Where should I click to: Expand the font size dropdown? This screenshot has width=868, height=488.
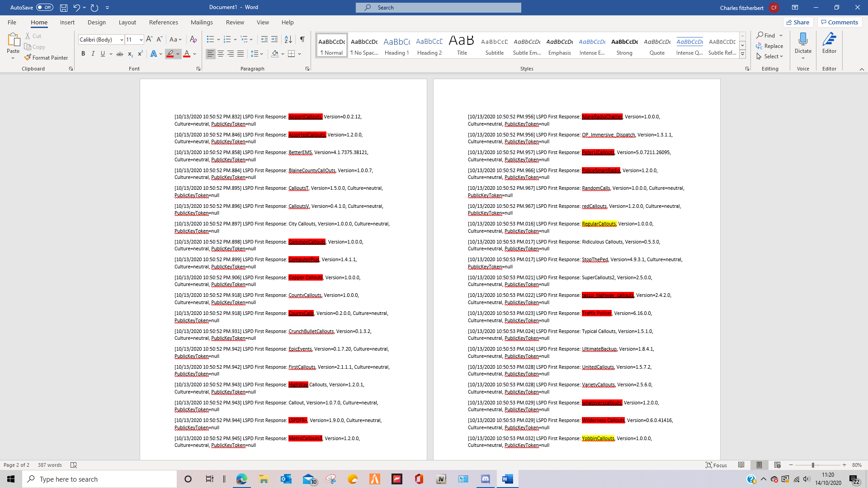[x=141, y=40]
